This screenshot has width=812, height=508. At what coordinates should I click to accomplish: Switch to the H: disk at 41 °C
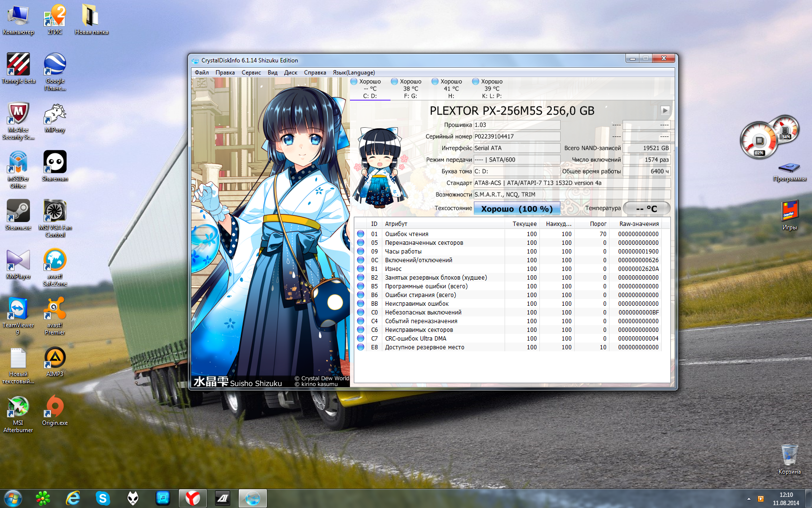(451, 89)
